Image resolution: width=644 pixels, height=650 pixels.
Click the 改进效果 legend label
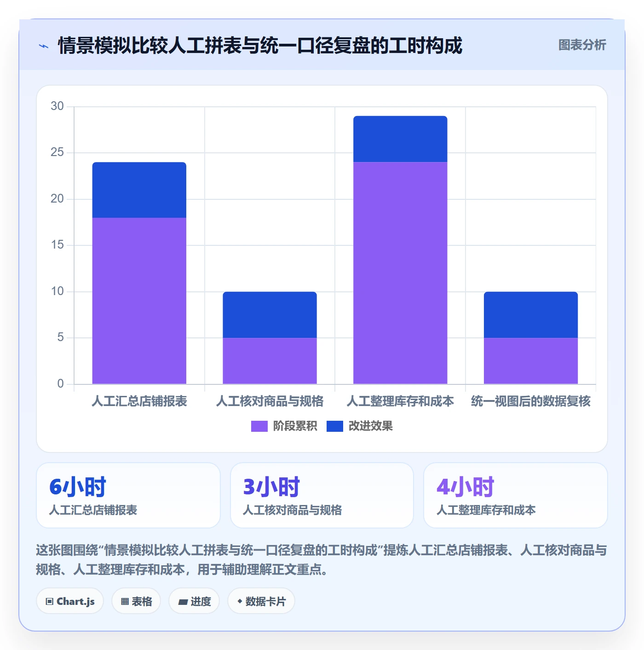pyautogui.click(x=371, y=426)
